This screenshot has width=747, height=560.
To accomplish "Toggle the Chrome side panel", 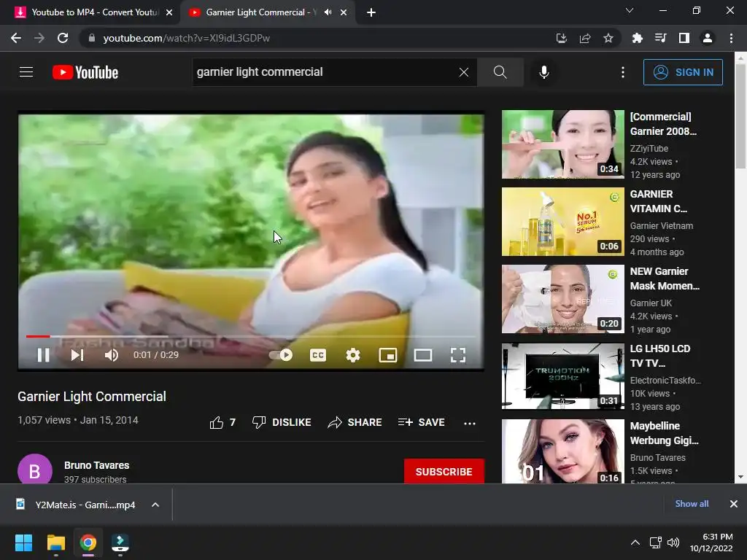I will [684, 38].
